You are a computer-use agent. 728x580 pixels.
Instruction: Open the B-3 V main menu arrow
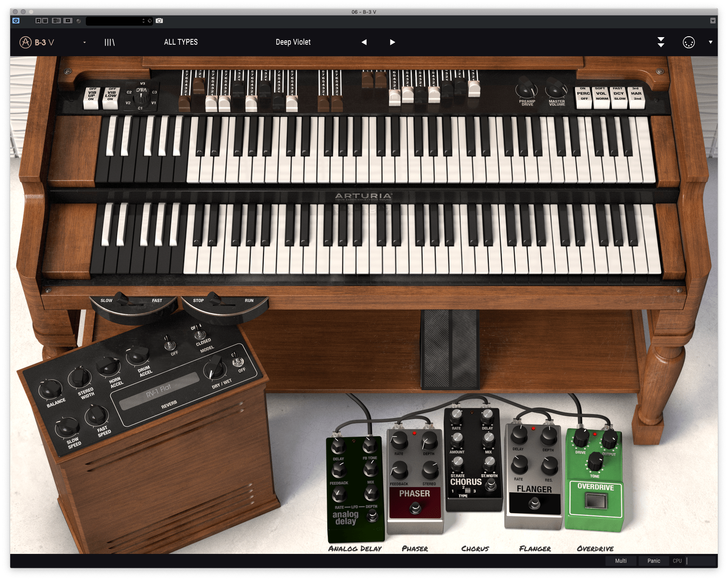pos(84,42)
